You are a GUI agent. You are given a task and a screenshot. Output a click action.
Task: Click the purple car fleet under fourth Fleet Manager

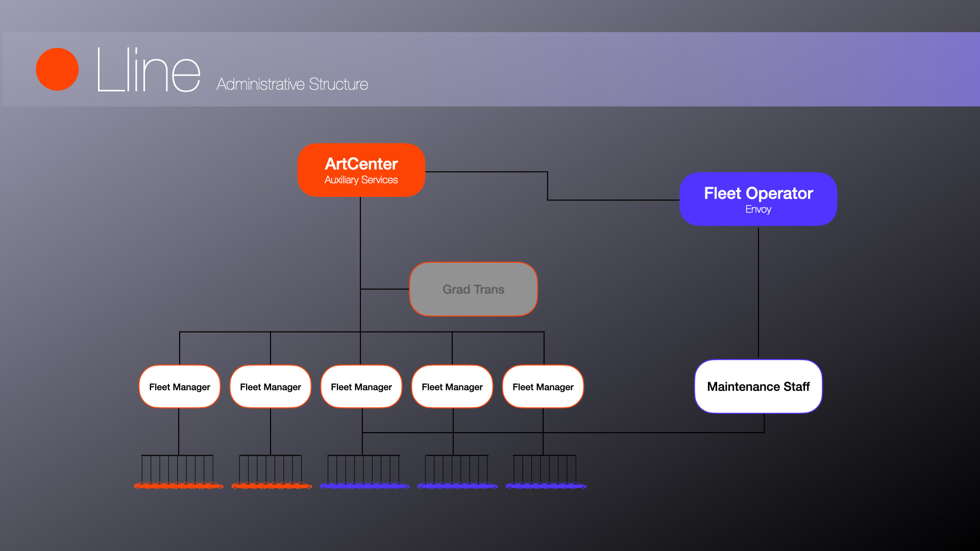click(x=457, y=485)
